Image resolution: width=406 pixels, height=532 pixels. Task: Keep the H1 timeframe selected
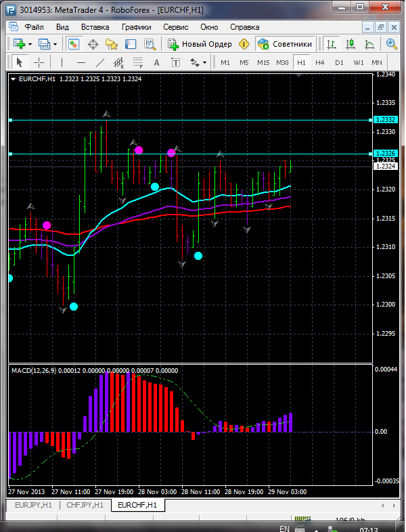(x=301, y=62)
